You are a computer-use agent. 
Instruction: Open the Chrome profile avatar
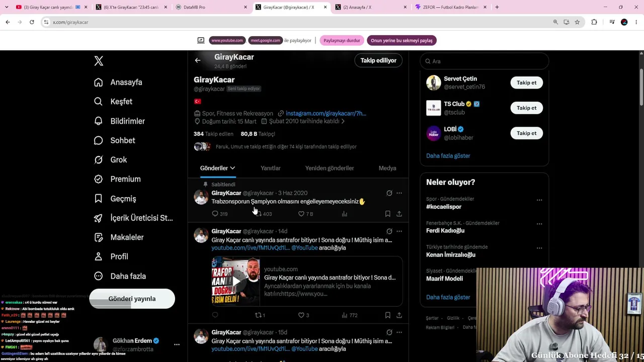point(624,22)
